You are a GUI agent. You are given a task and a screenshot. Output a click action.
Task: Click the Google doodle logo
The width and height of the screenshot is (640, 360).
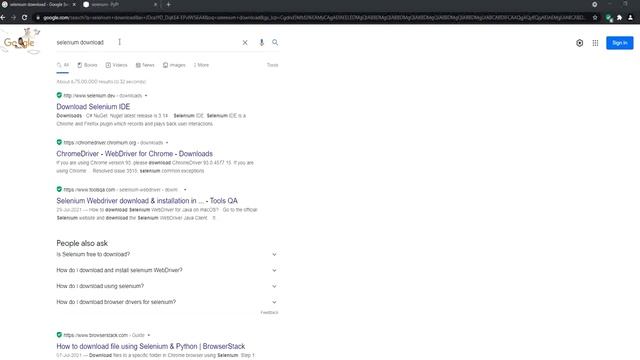pyautogui.click(x=22, y=41)
